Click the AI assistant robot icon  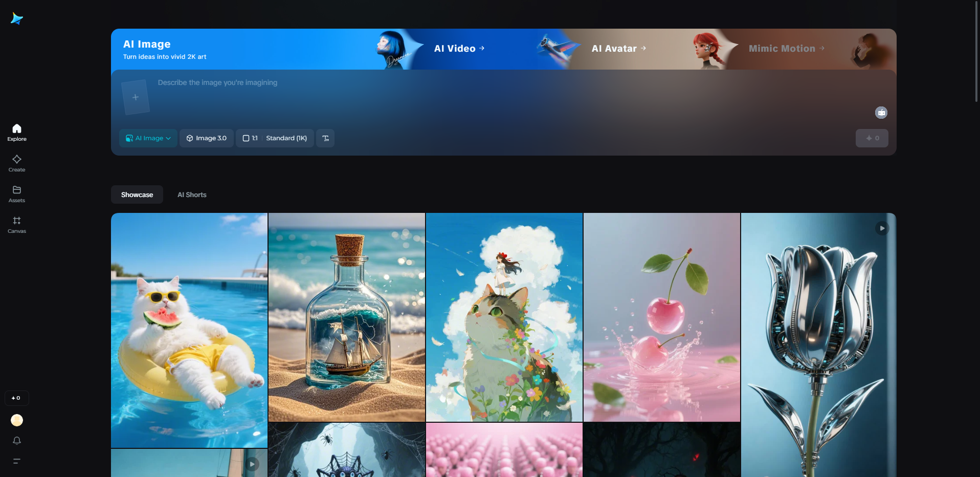[x=881, y=113]
